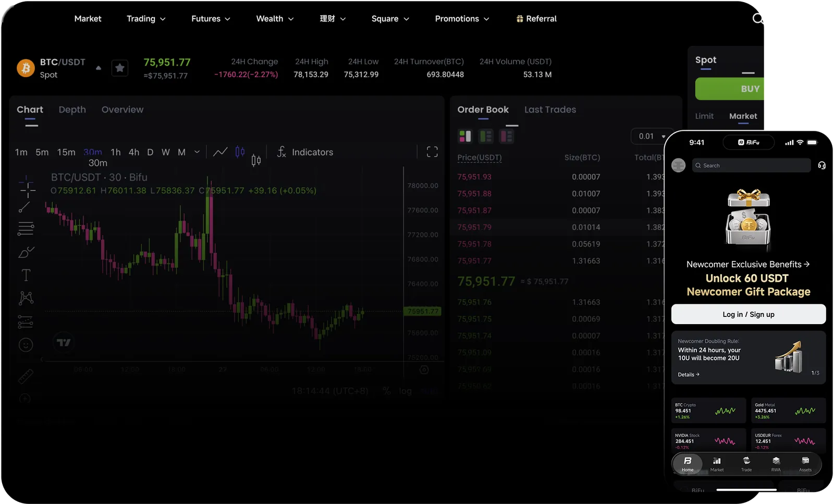
Task: Tap Trade in the phone bottom bar
Action: pos(746,464)
